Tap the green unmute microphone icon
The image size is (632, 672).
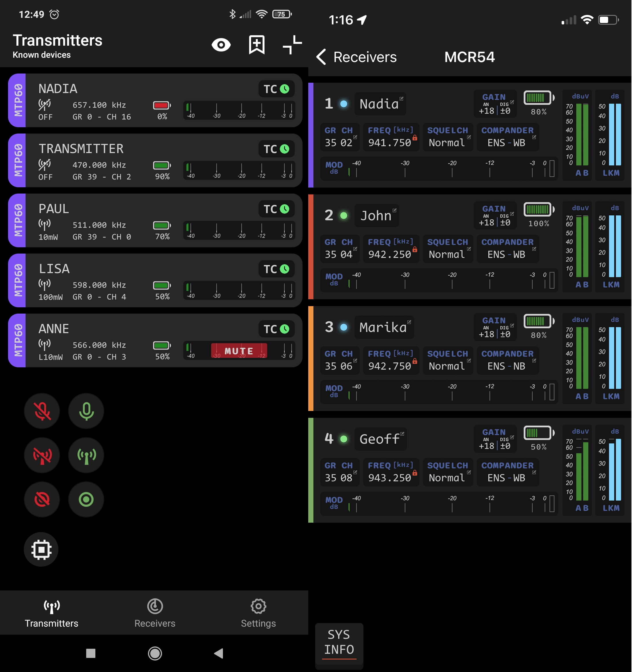coord(86,411)
